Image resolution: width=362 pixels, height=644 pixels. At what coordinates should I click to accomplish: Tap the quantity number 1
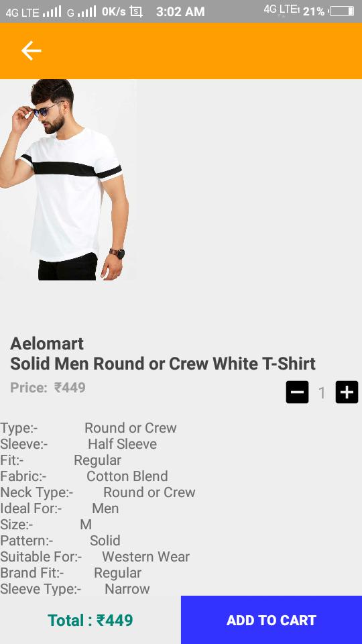tap(322, 393)
